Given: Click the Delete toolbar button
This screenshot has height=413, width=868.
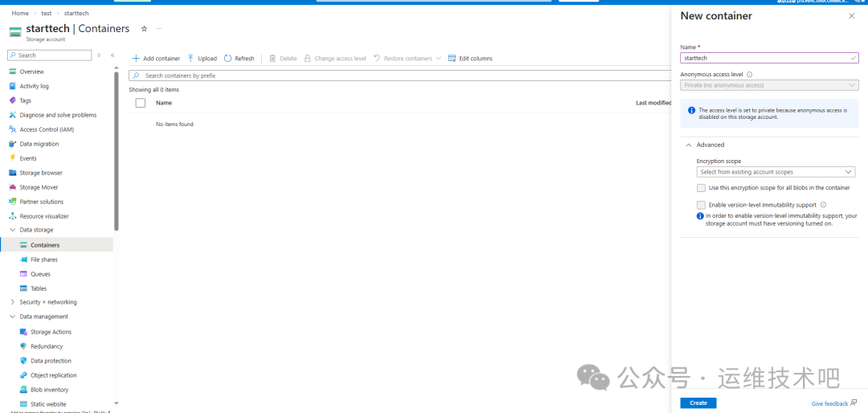Looking at the screenshot, I should pos(283,58).
